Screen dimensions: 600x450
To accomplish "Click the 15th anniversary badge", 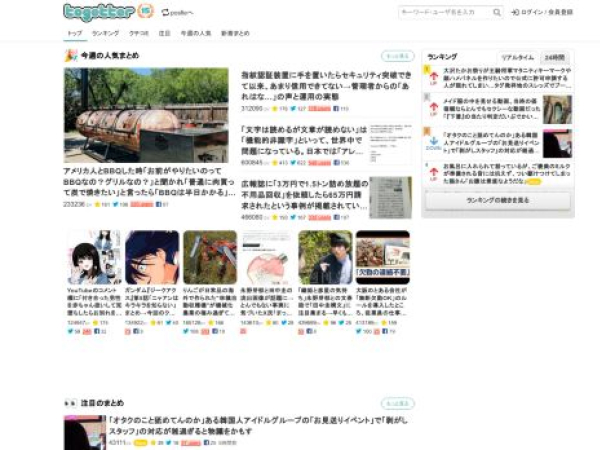I will click(145, 11).
